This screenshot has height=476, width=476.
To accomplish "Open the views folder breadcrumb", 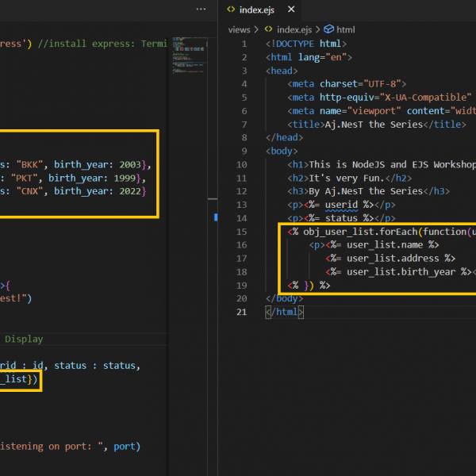I will click(239, 29).
